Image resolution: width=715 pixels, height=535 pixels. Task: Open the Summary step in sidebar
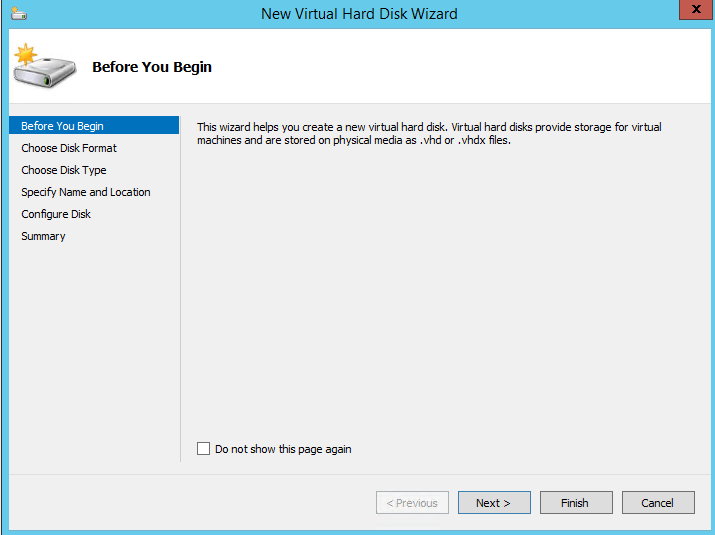click(x=43, y=236)
